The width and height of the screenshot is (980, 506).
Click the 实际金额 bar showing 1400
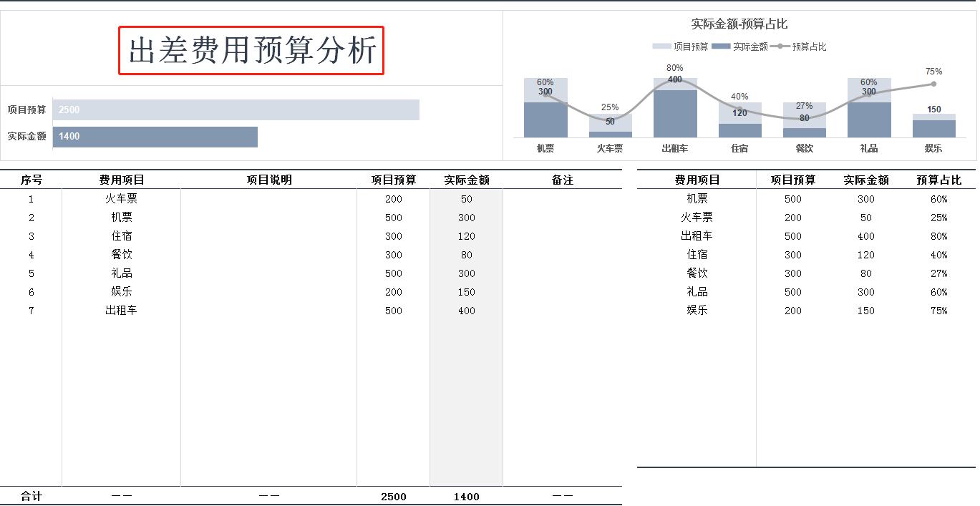pos(155,136)
